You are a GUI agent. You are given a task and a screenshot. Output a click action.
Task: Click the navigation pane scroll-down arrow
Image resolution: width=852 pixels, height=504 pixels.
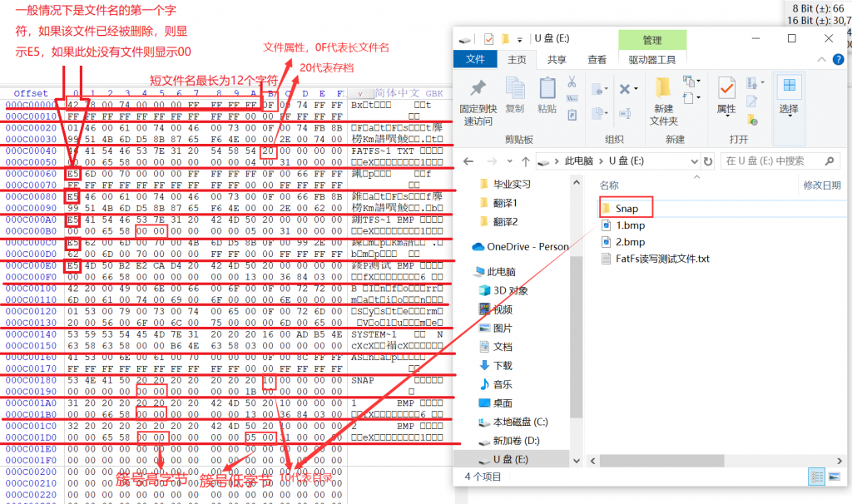click(x=576, y=461)
